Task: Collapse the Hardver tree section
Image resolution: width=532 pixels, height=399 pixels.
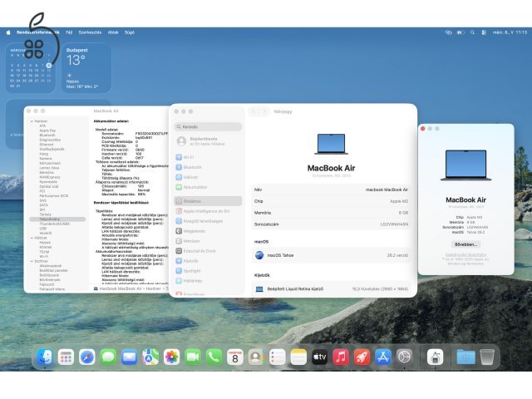Action: click(32, 121)
